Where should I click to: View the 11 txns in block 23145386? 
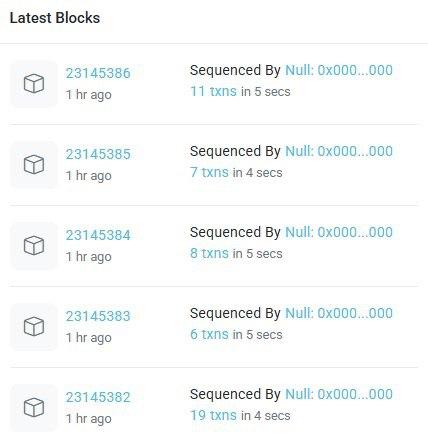213,91
